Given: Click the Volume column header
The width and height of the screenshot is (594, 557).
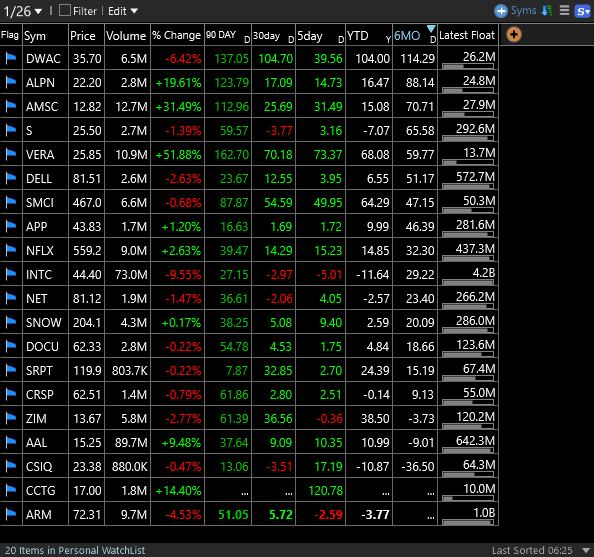Looking at the screenshot, I should click(x=127, y=35).
